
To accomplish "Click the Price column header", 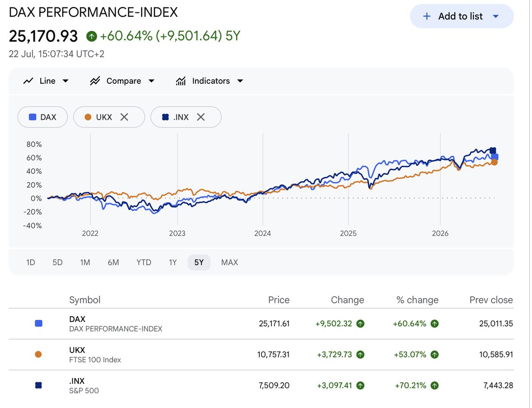I will pos(279,300).
